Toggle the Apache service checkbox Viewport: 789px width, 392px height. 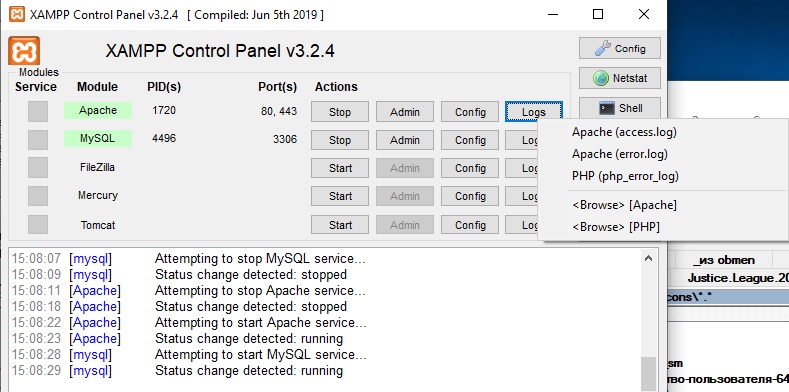point(38,111)
